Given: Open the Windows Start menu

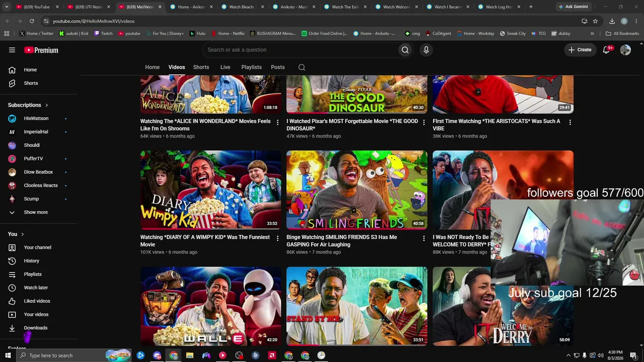Looking at the screenshot, I should [8, 355].
